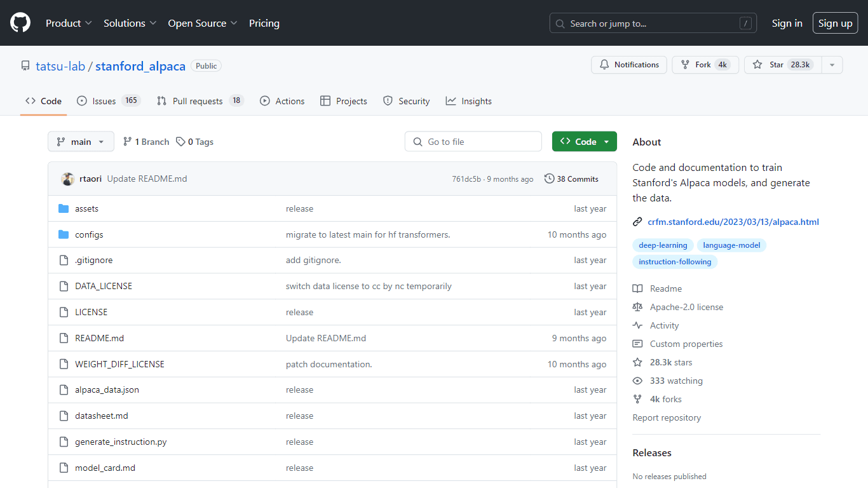Open the Releases heading link
This screenshot has height=488, width=868.
click(x=652, y=453)
